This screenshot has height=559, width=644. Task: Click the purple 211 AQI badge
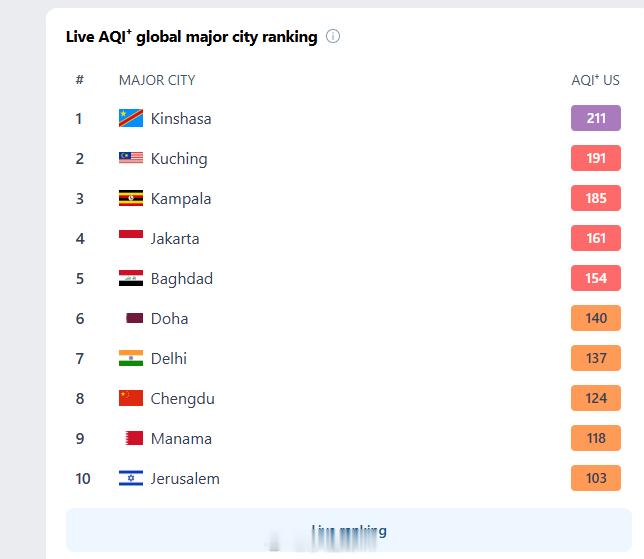pos(596,118)
